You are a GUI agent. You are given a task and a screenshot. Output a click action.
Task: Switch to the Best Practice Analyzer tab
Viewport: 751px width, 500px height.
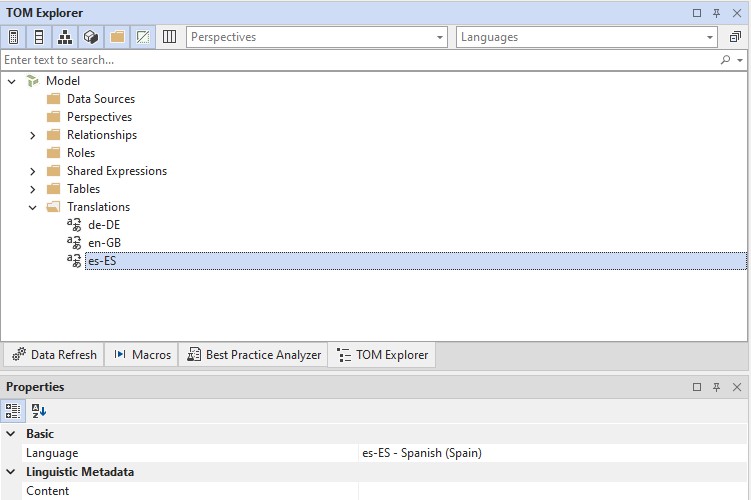[x=253, y=355]
